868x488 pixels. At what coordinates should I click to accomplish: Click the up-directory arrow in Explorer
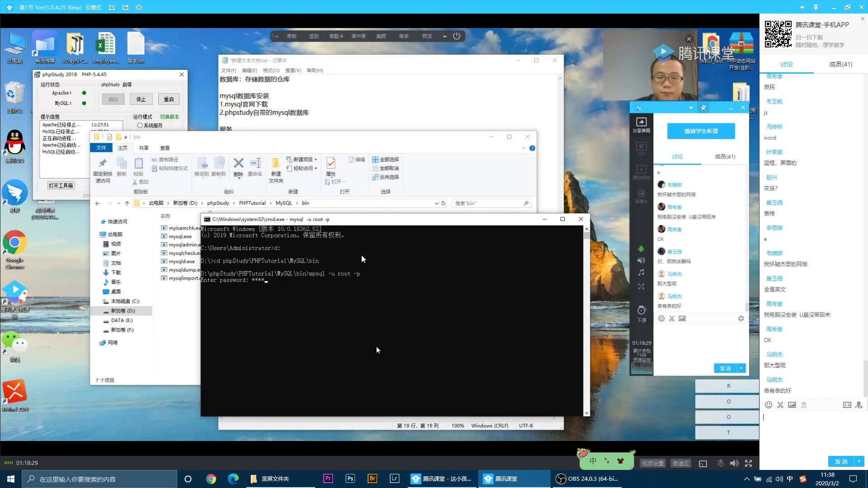pyautogui.click(x=127, y=203)
